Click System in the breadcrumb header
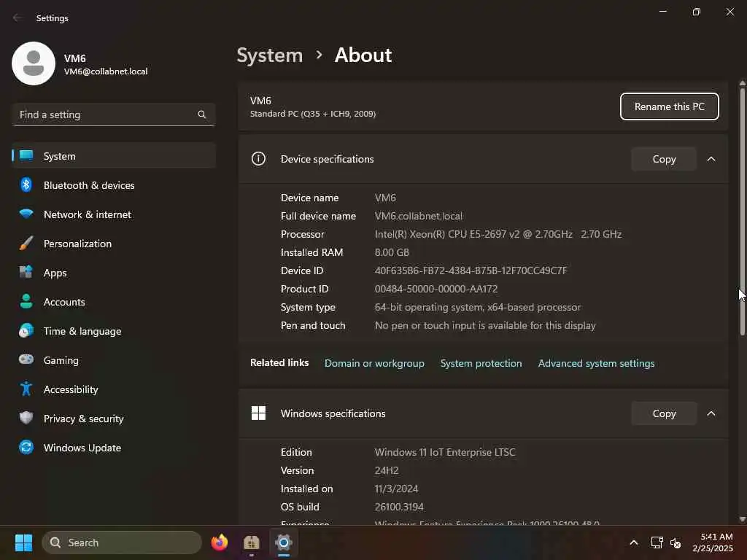 coord(270,55)
